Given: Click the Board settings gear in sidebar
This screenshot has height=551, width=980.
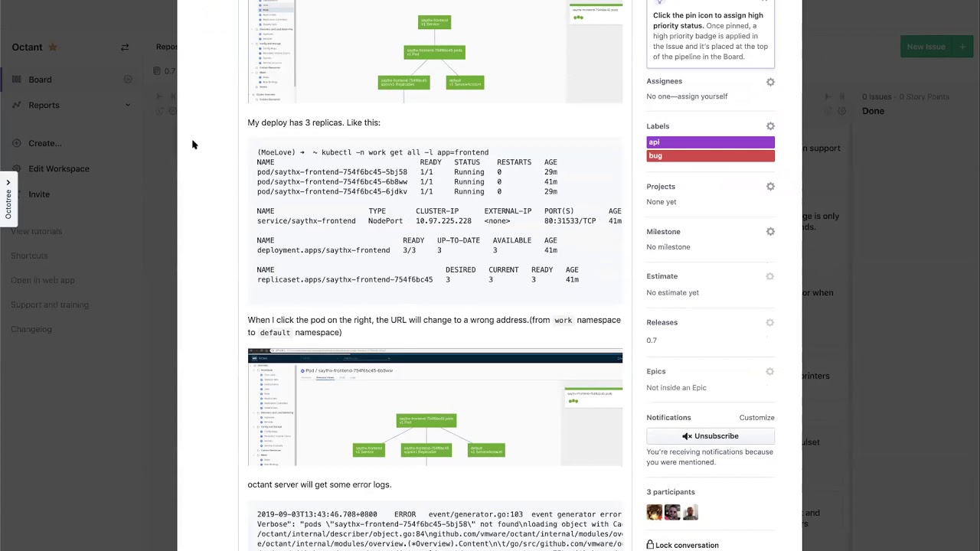Looking at the screenshot, I should (128, 80).
